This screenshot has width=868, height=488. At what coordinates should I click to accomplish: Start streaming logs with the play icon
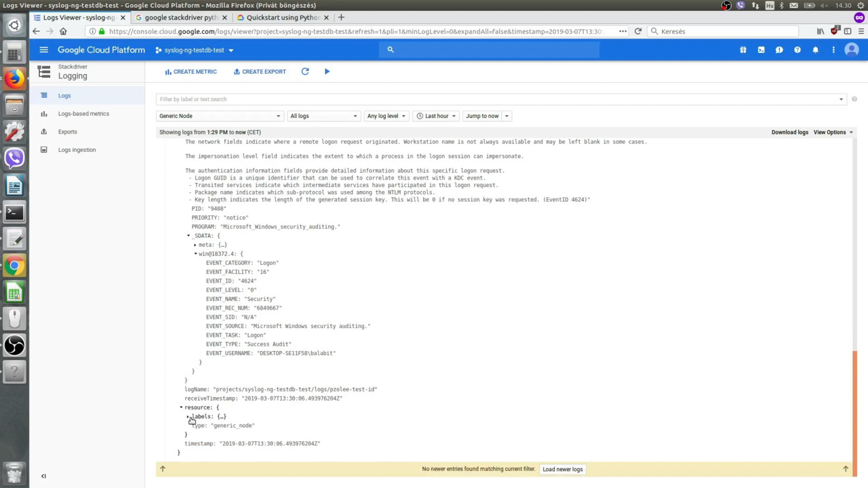(327, 71)
